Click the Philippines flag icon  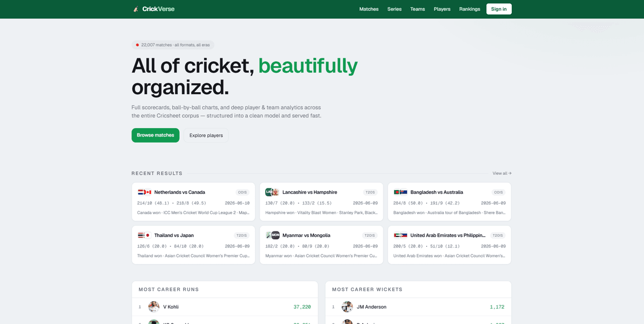pos(404,235)
